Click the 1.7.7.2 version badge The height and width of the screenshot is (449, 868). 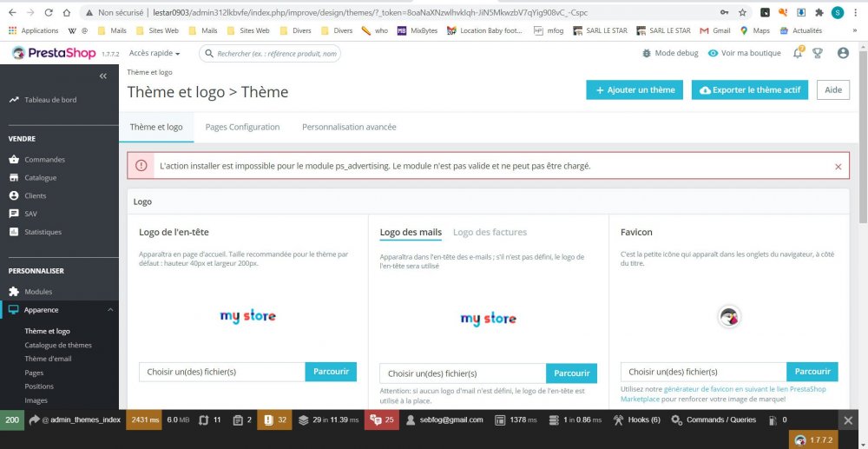pyautogui.click(x=814, y=440)
